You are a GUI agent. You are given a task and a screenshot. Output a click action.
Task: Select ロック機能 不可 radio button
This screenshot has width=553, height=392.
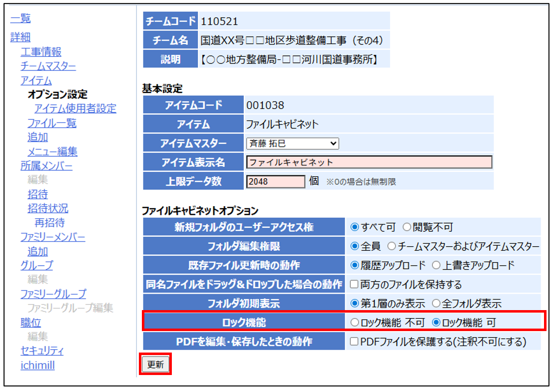355,323
